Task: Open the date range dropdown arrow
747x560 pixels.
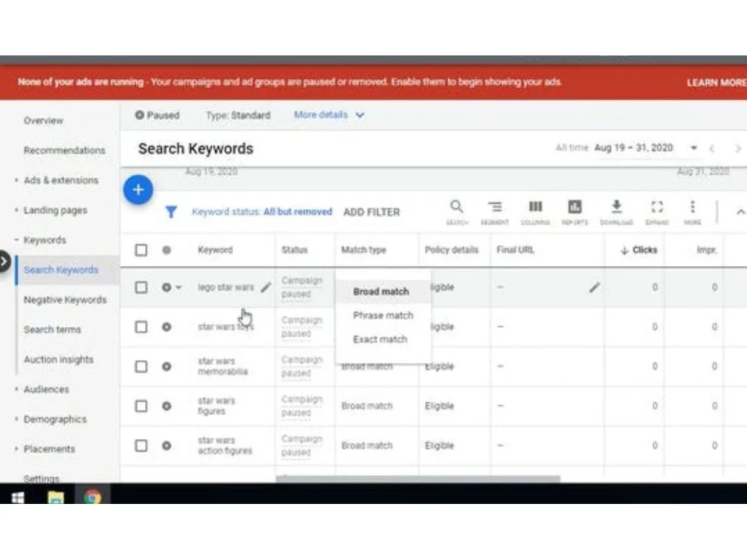Action: tap(694, 148)
